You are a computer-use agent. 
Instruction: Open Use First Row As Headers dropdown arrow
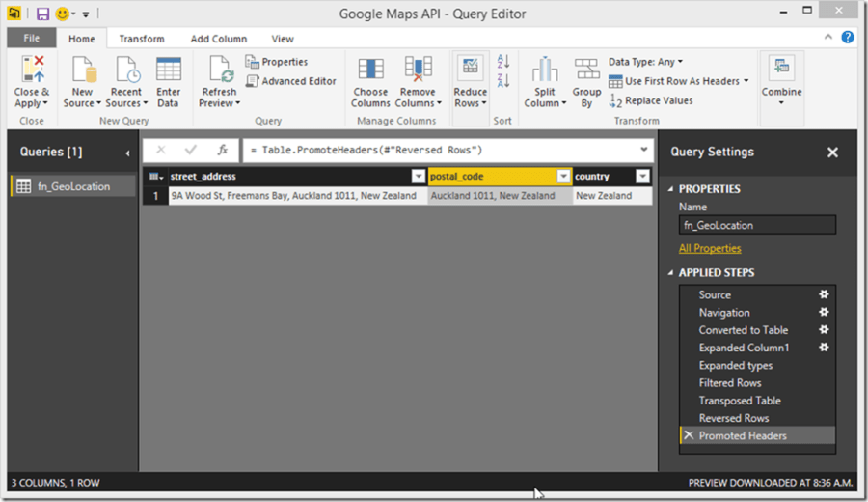coord(746,81)
